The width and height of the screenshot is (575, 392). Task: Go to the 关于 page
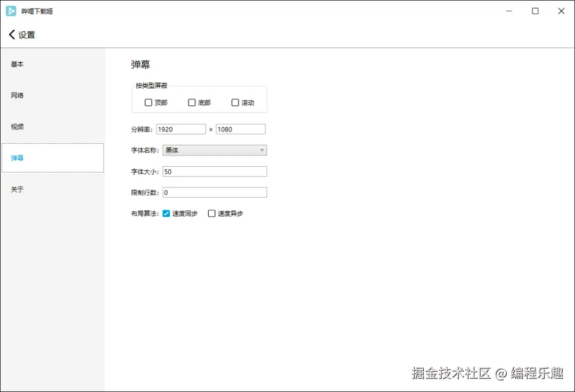17,189
